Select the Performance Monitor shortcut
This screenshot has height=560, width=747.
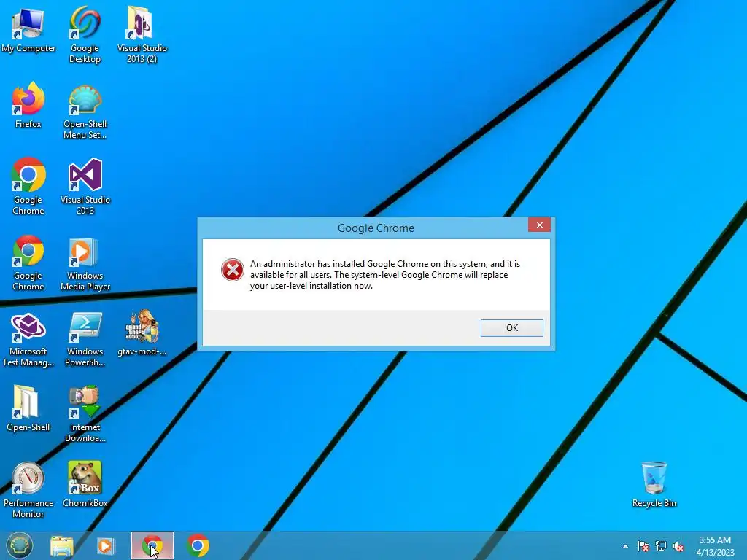tap(28, 490)
